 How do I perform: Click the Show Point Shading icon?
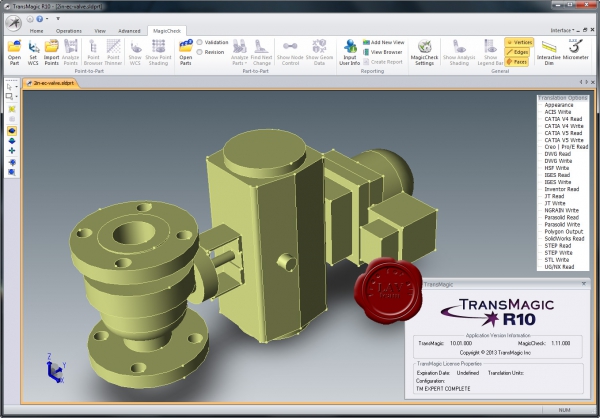(158, 52)
